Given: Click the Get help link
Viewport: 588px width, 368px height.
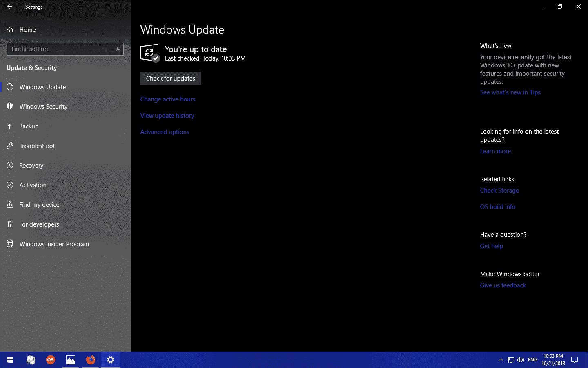Looking at the screenshot, I should (492, 246).
